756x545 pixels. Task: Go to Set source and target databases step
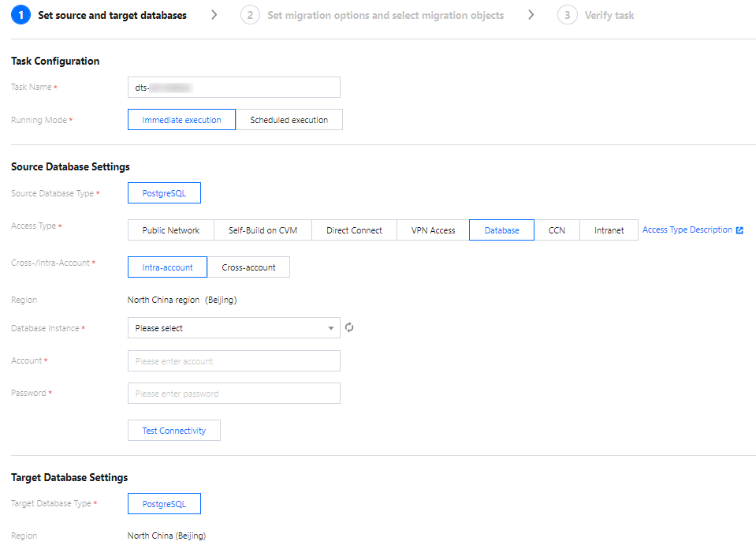coord(113,15)
